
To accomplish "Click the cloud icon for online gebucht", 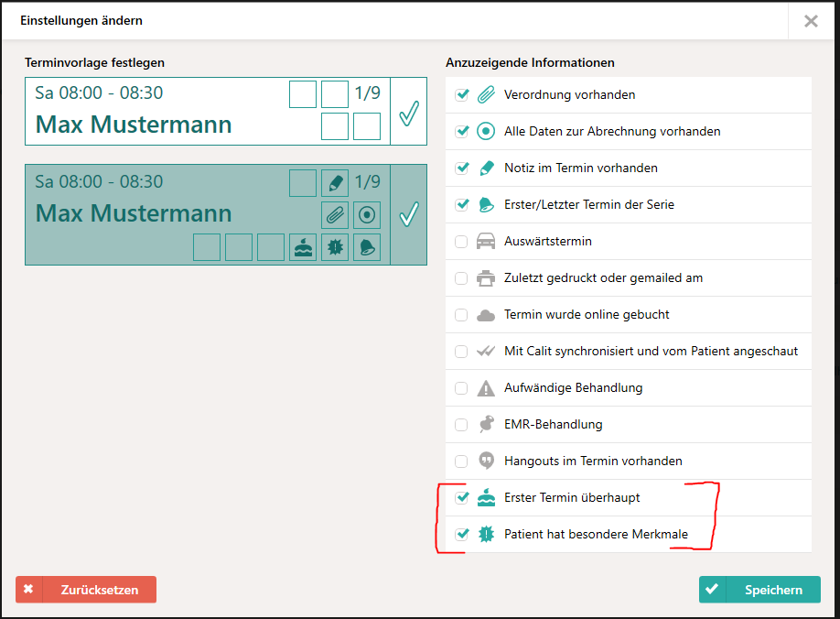I will pyautogui.click(x=486, y=315).
